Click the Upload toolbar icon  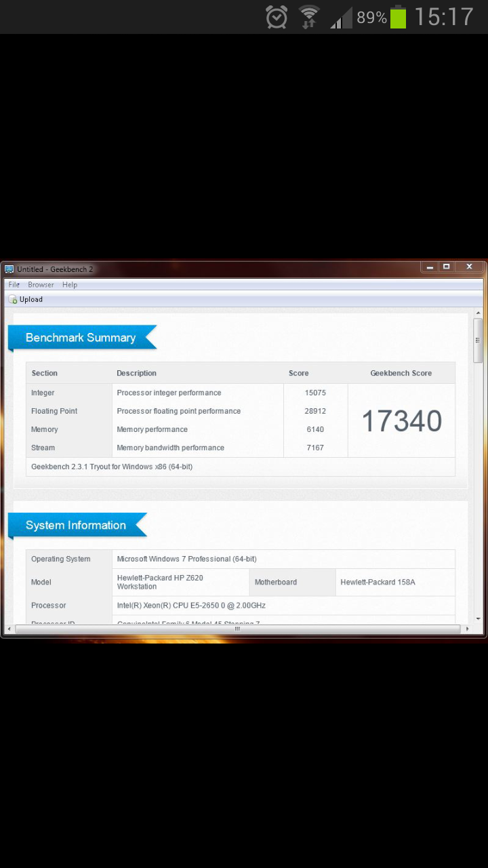tap(13, 300)
